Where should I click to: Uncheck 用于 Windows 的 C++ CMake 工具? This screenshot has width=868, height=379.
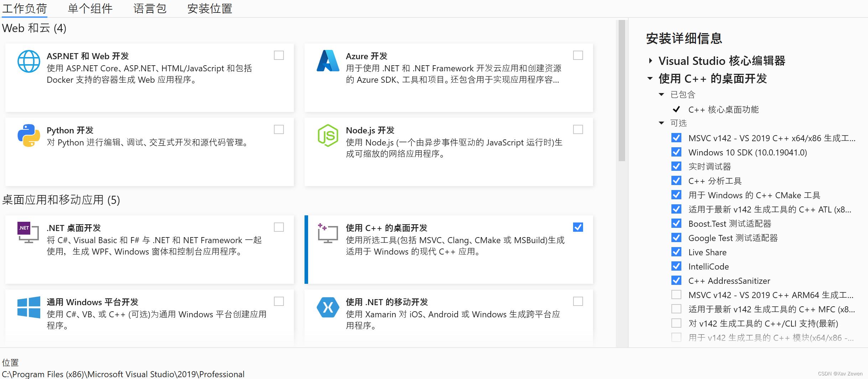point(676,195)
